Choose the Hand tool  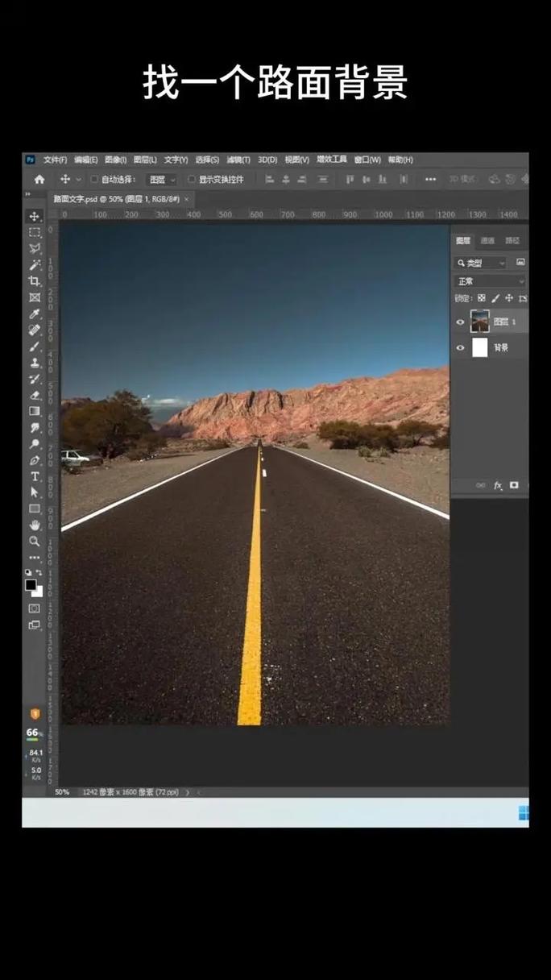click(35, 525)
